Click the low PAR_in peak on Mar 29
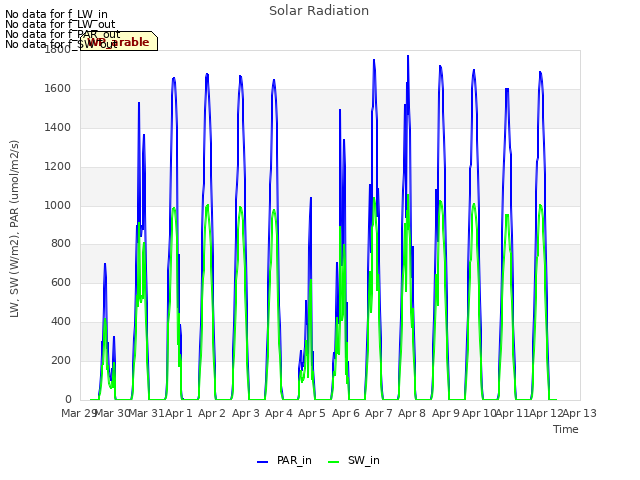 click(x=105, y=264)
